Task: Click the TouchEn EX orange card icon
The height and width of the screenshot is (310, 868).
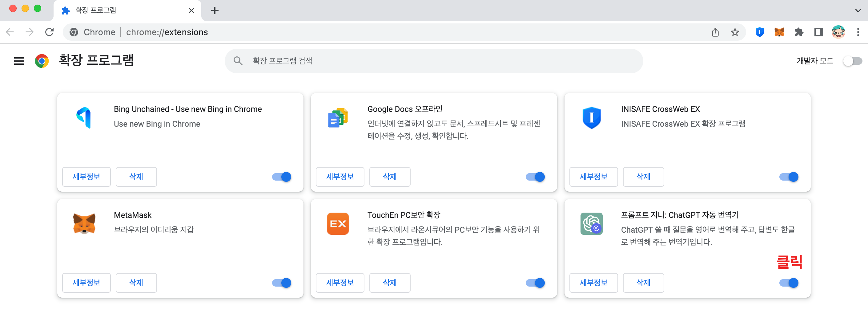Action: (338, 224)
